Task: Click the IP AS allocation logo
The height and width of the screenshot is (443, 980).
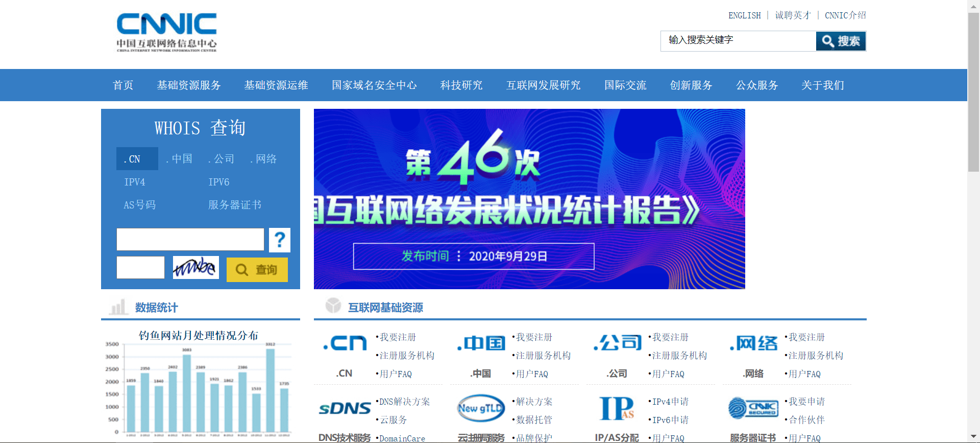Action: pos(617,408)
